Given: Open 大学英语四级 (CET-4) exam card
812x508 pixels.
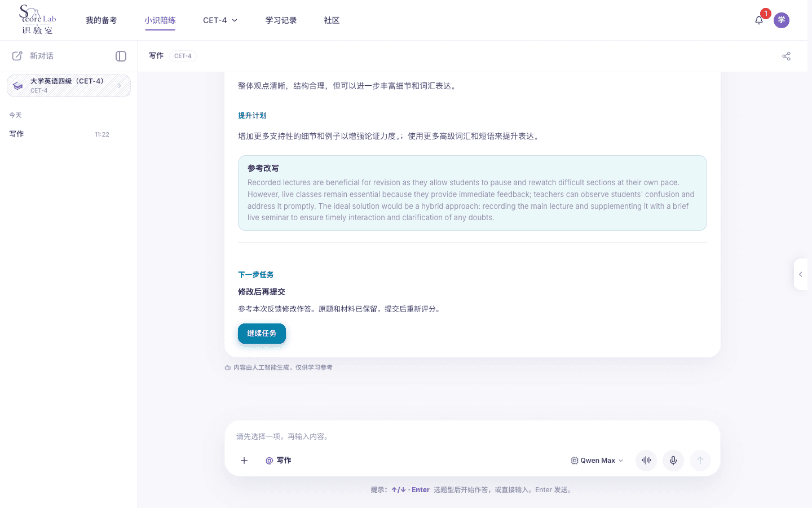Looking at the screenshot, I should coord(69,86).
